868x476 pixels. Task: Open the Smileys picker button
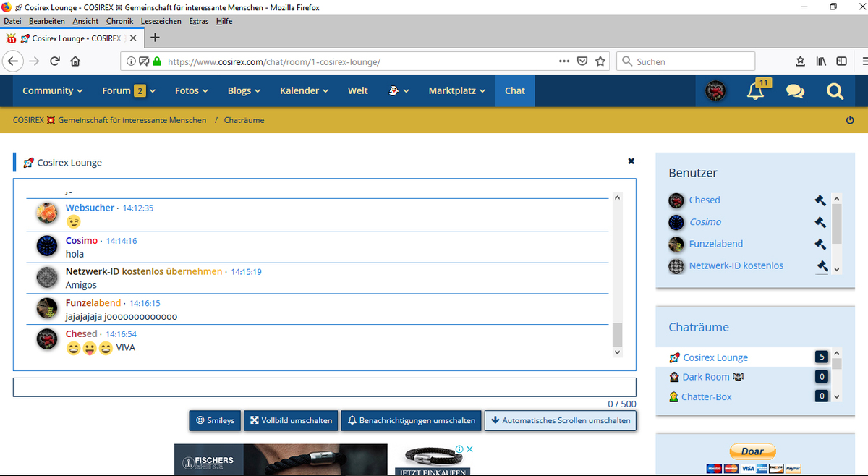(x=216, y=420)
